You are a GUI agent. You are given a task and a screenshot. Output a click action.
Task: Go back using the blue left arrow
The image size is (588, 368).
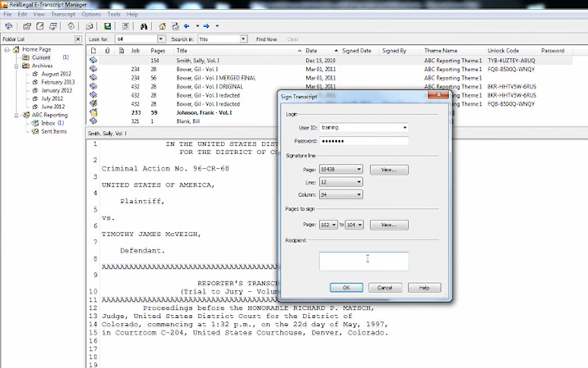[x=187, y=26]
